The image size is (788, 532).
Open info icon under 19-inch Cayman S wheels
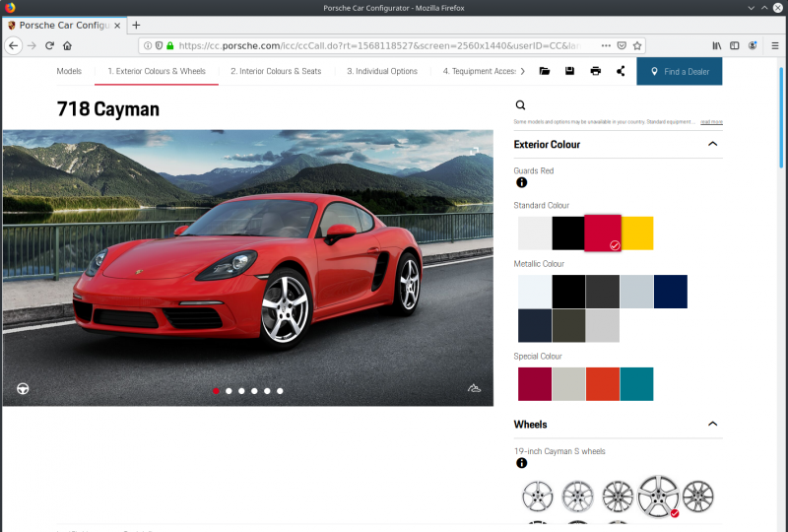click(x=522, y=463)
